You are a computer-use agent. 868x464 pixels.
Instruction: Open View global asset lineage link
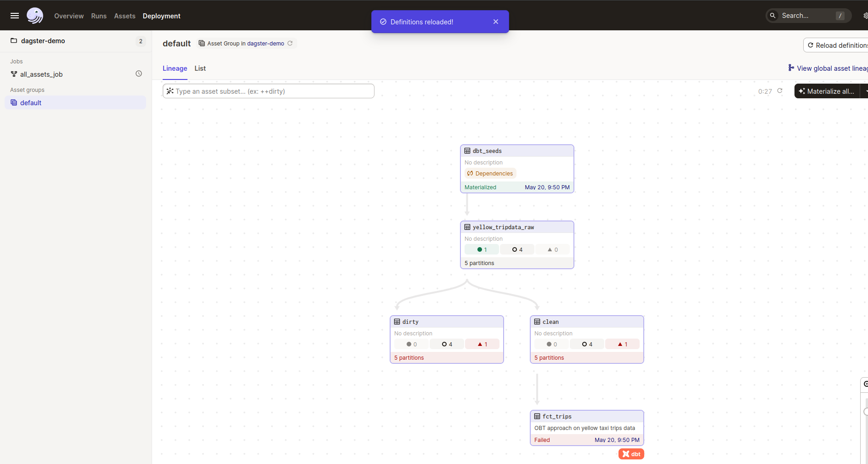[x=828, y=68]
